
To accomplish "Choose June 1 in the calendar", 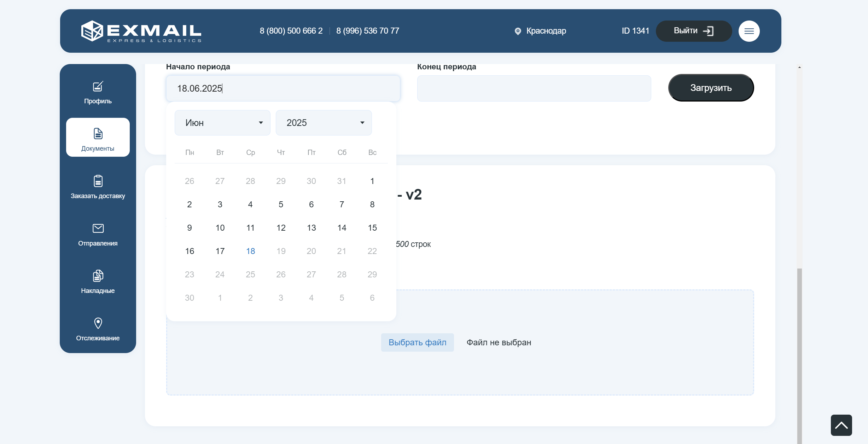I will point(372,181).
